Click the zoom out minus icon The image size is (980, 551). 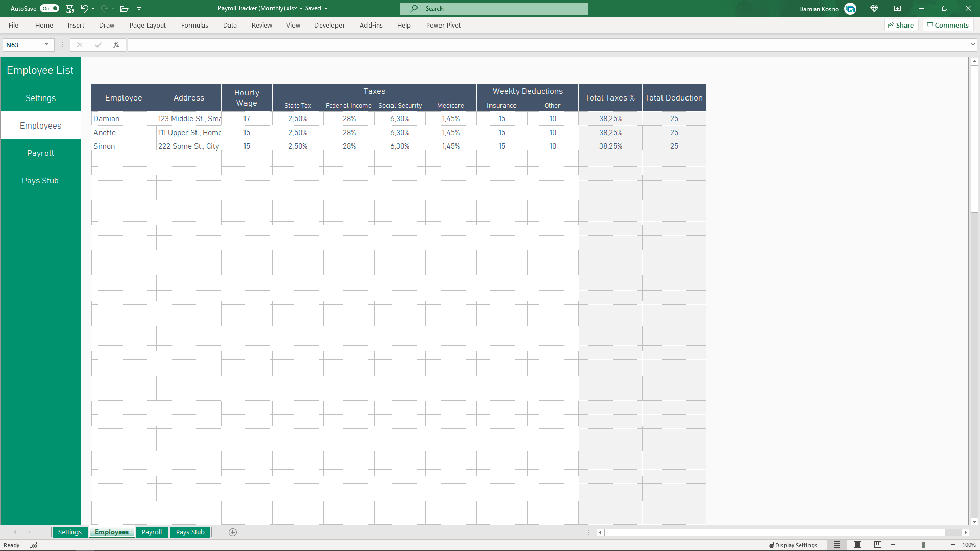(893, 545)
